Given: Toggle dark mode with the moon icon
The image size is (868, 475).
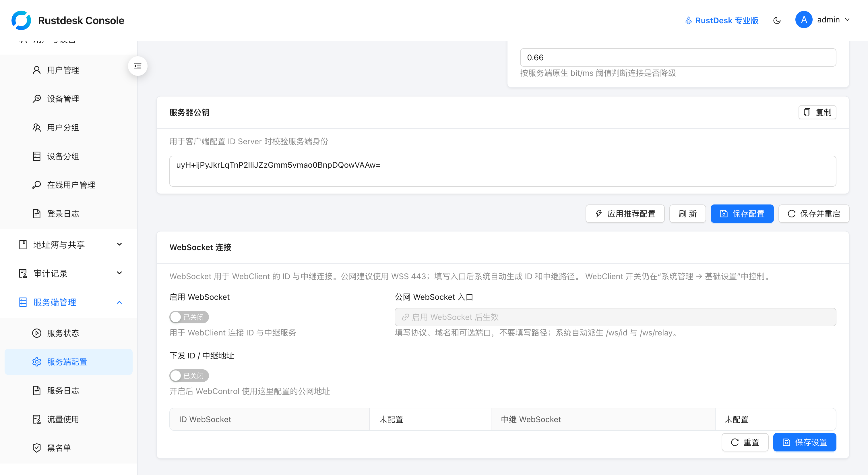Looking at the screenshot, I should pyautogui.click(x=777, y=20).
